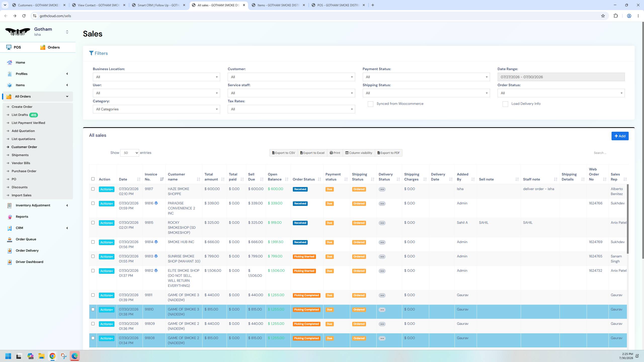Bookmark this page with the star icon
Image resolution: width=644 pixels, height=362 pixels.
coord(603,16)
